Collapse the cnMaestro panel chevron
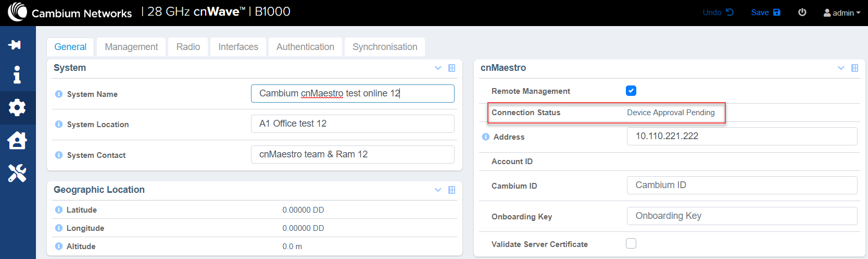This screenshot has height=259, width=868. pos(841,68)
